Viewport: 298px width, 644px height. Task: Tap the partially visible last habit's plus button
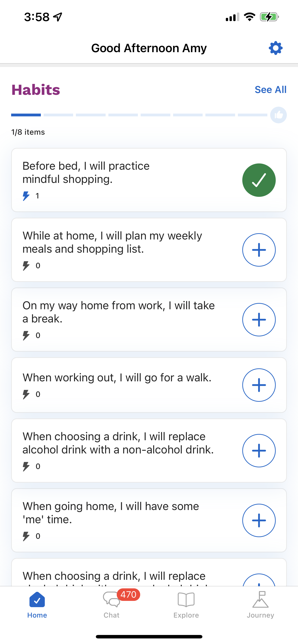(259, 580)
